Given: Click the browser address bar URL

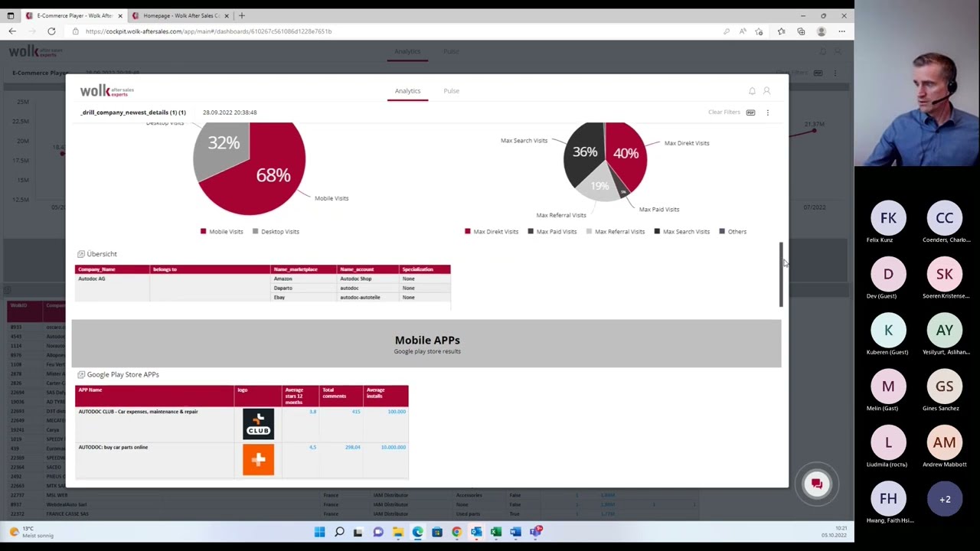Looking at the screenshot, I should coord(208,31).
